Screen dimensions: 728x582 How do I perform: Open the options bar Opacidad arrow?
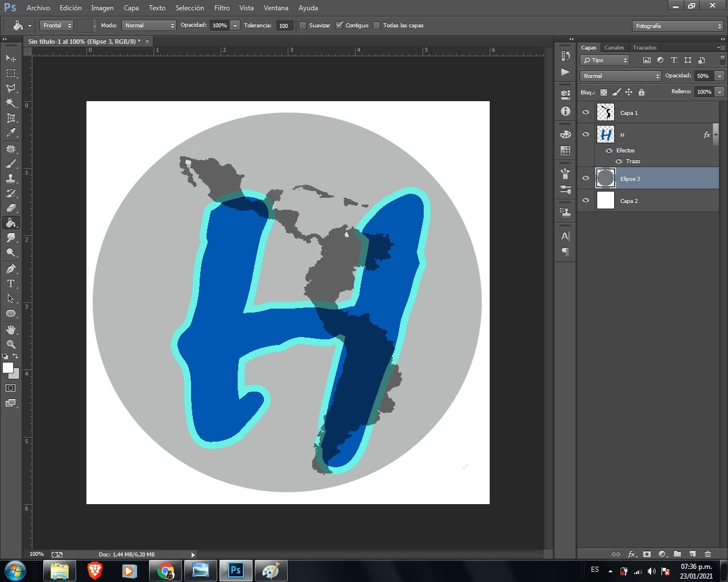click(235, 26)
